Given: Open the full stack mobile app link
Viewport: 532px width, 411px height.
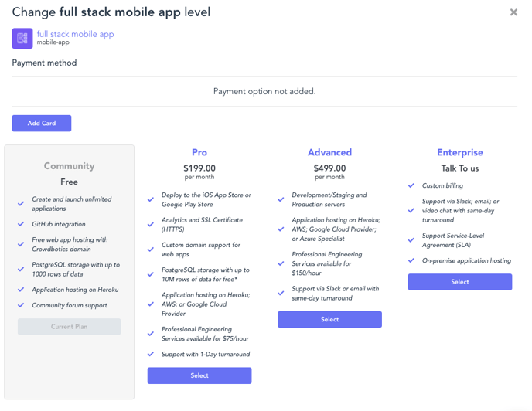Looking at the screenshot, I should click(75, 34).
